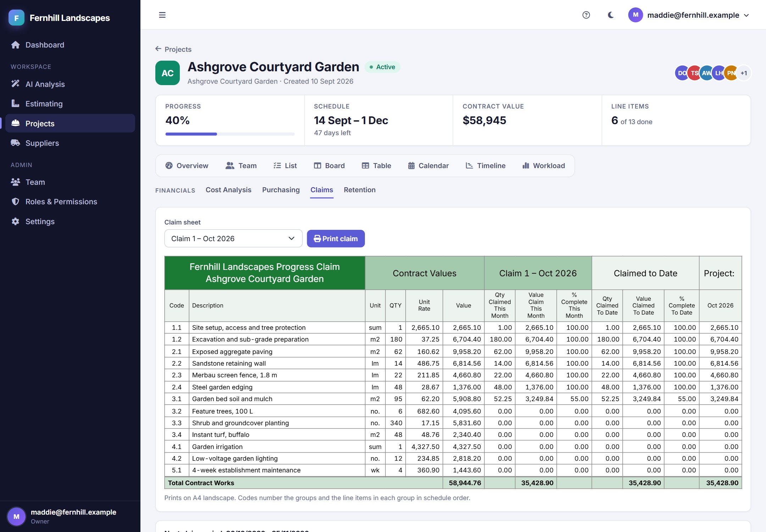The width and height of the screenshot is (766, 532).
Task: Click the 40% progress bar
Action: [x=230, y=134]
